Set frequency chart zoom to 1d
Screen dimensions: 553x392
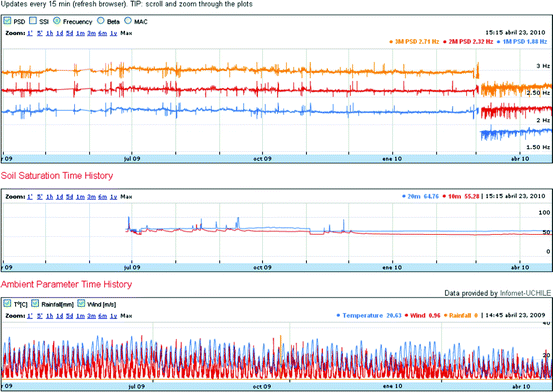pyautogui.click(x=59, y=33)
